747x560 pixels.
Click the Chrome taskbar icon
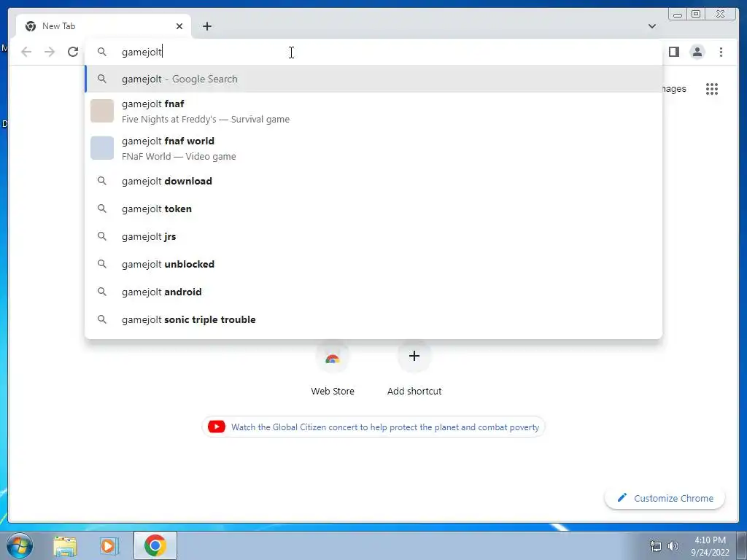click(155, 545)
